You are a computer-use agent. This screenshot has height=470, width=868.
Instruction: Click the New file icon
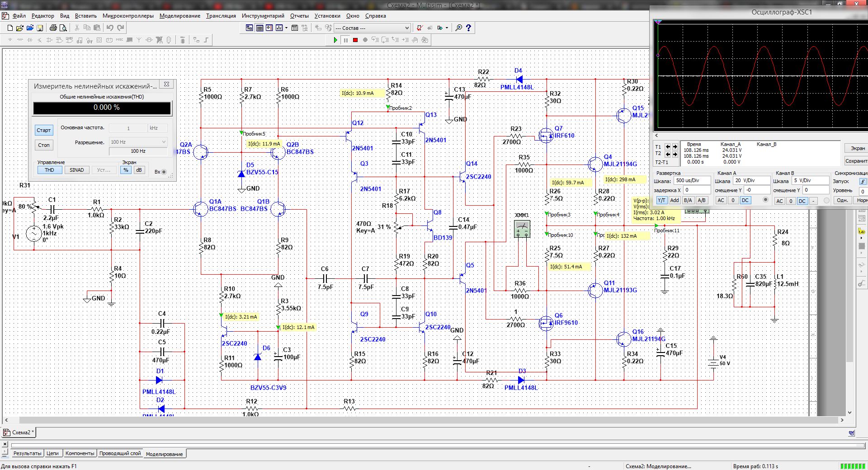10,28
